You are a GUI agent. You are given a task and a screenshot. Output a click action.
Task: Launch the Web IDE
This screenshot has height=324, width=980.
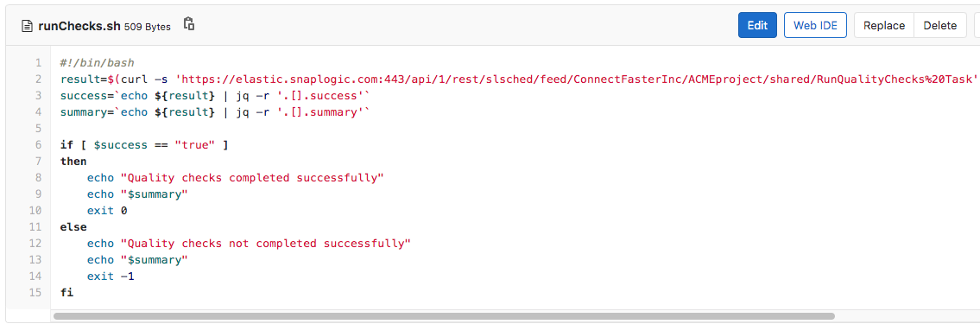pos(815,25)
